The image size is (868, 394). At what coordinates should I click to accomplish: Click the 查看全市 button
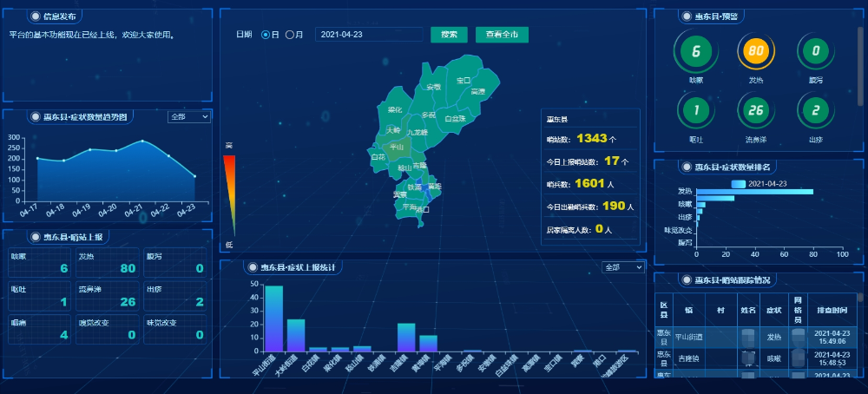coord(502,35)
